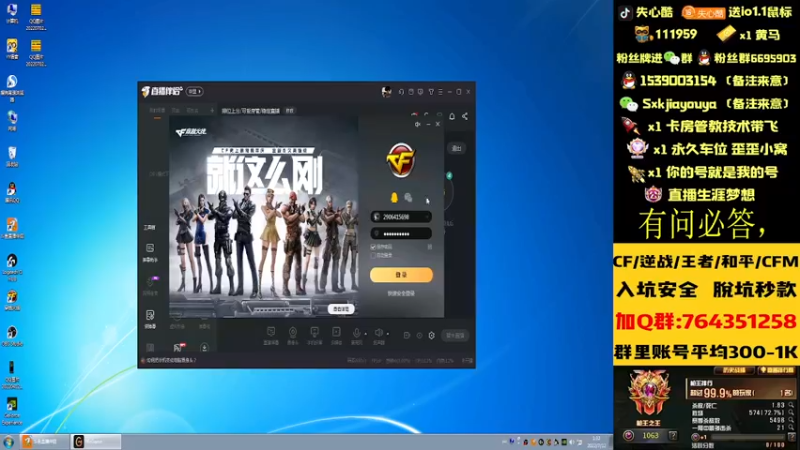The width and height of the screenshot is (800, 450).
Task: Expand the account number dropdown arrow
Action: (427, 217)
